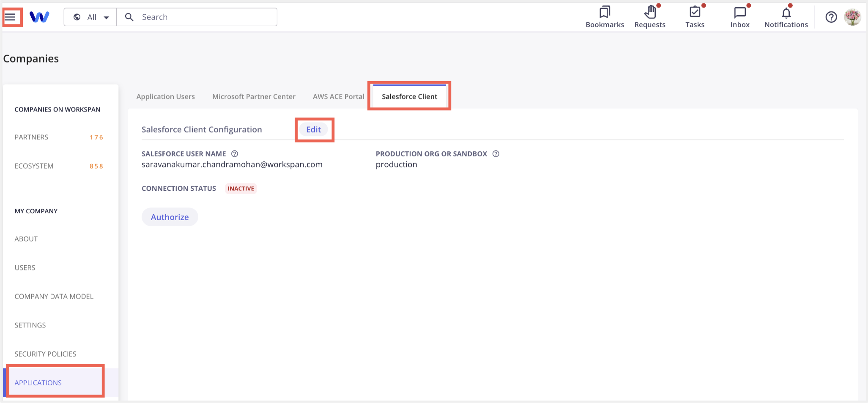Click the 176 partners count
This screenshot has width=868, height=403.
96,137
